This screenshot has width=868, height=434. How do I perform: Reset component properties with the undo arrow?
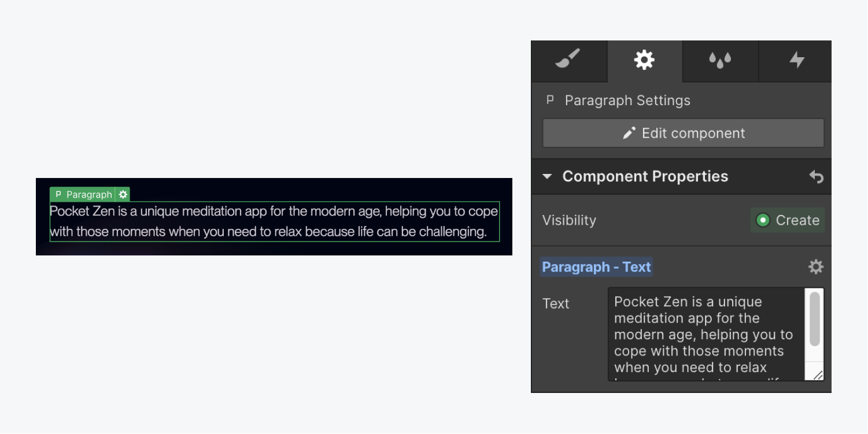[x=816, y=177]
